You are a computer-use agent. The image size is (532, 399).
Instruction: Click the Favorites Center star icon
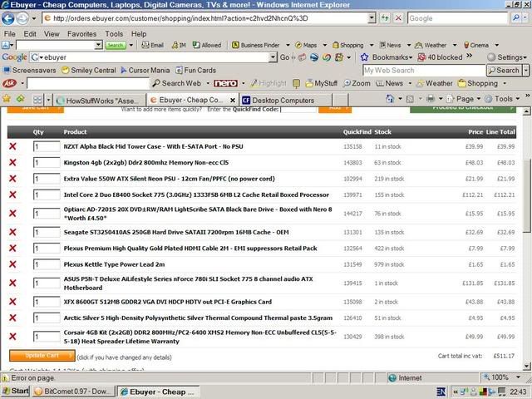tap(7, 99)
